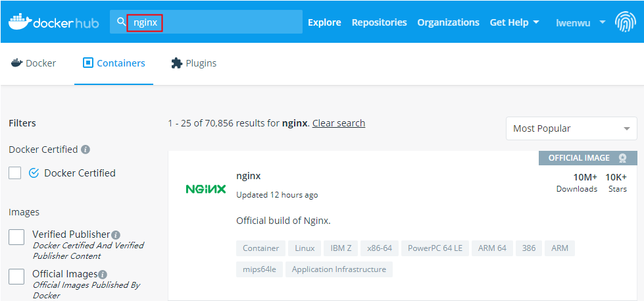Click the info icon beside Official Images
Viewport: 644px width, 301px height.
tap(103, 274)
